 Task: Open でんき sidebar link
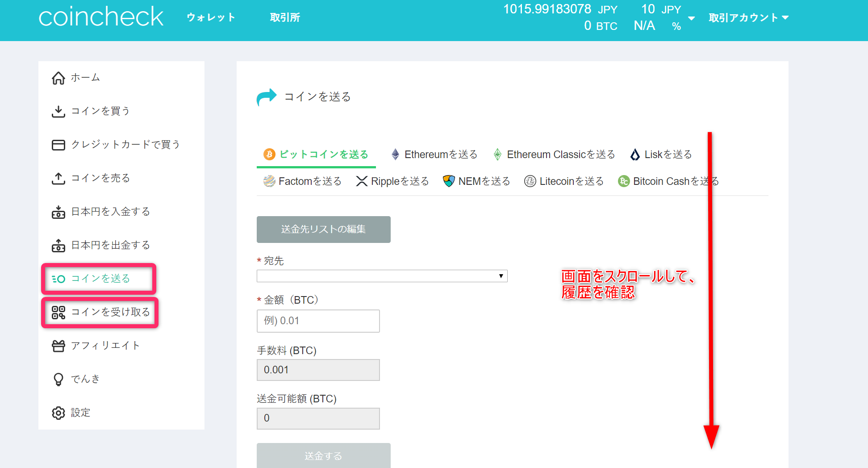click(85, 379)
